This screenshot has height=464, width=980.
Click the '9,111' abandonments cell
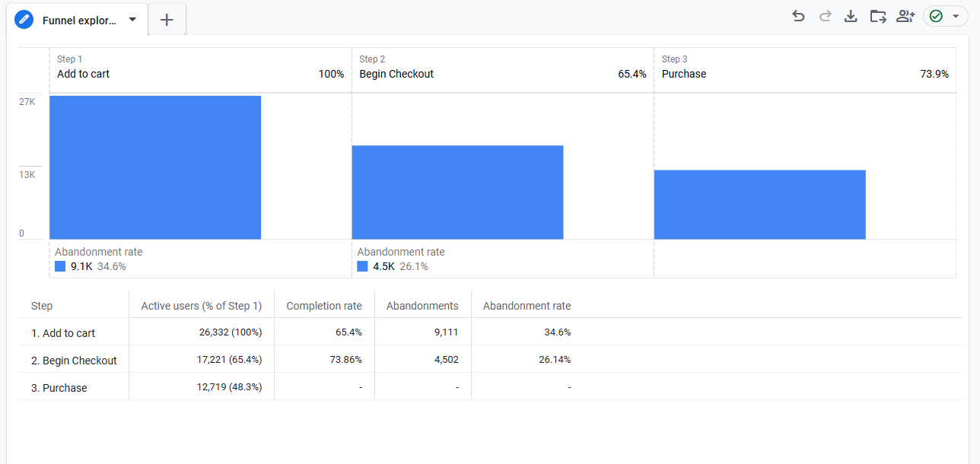point(447,332)
